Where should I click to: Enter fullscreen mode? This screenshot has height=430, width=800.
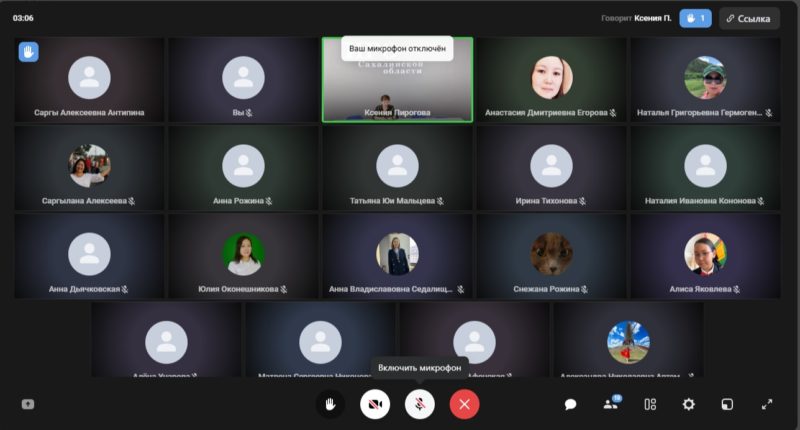(x=767, y=404)
